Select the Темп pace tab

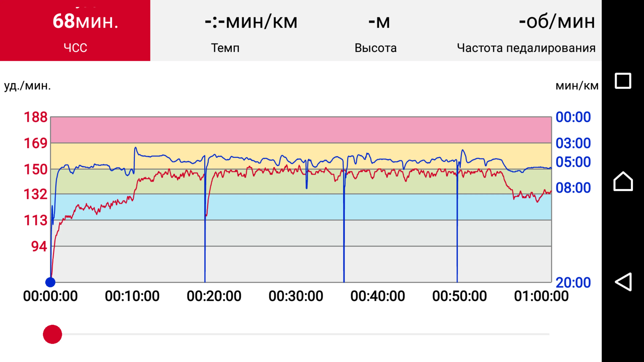click(225, 47)
